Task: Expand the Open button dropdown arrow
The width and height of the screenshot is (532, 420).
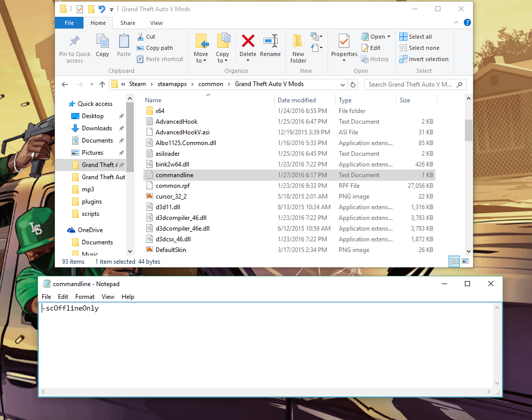Action: point(389,36)
